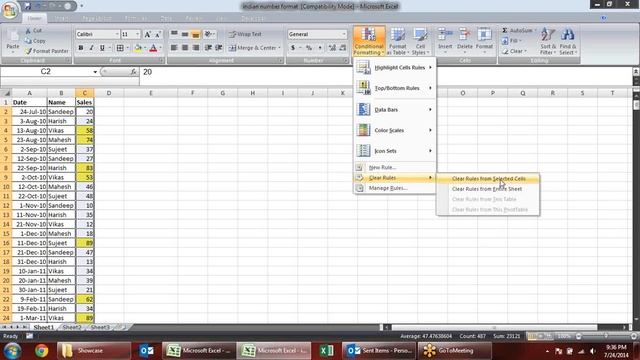Image resolution: width=640 pixels, height=360 pixels.
Task: Open the font size 11 dropdown
Action: coord(137,34)
